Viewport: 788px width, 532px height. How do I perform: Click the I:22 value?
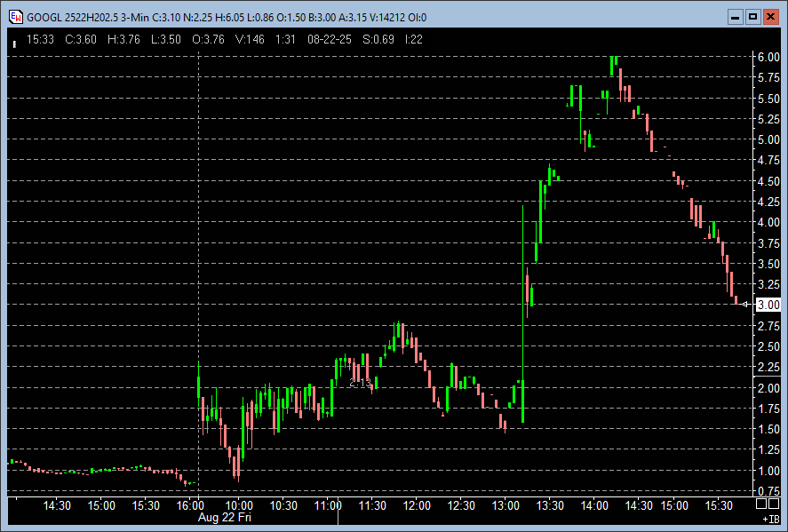click(x=414, y=40)
